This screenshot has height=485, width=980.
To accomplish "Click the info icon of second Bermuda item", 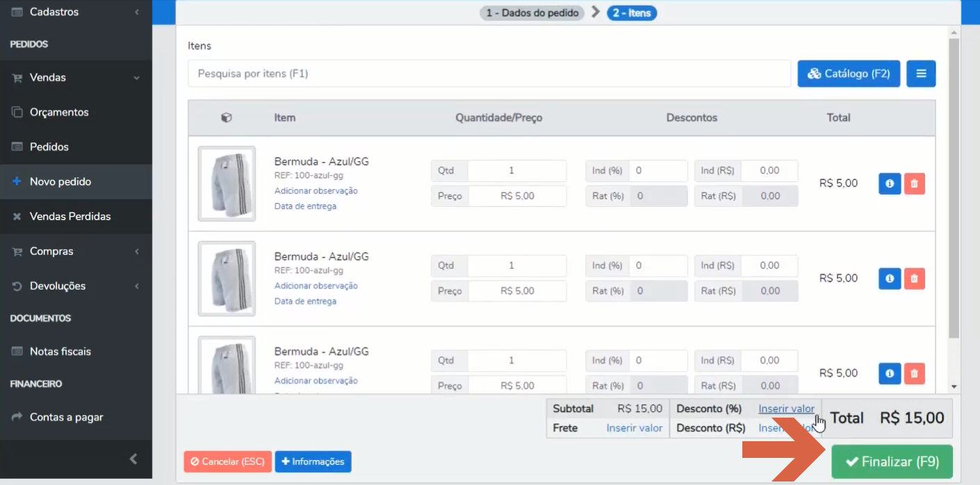I will 890,279.
